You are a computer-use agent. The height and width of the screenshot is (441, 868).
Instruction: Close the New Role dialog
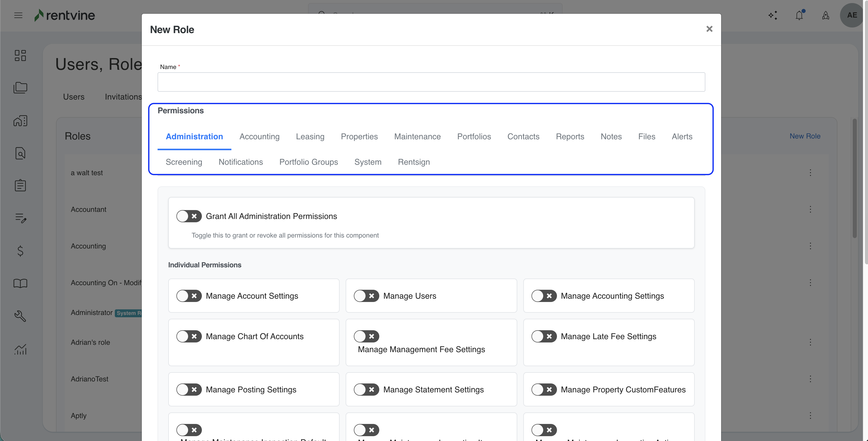[709, 29]
